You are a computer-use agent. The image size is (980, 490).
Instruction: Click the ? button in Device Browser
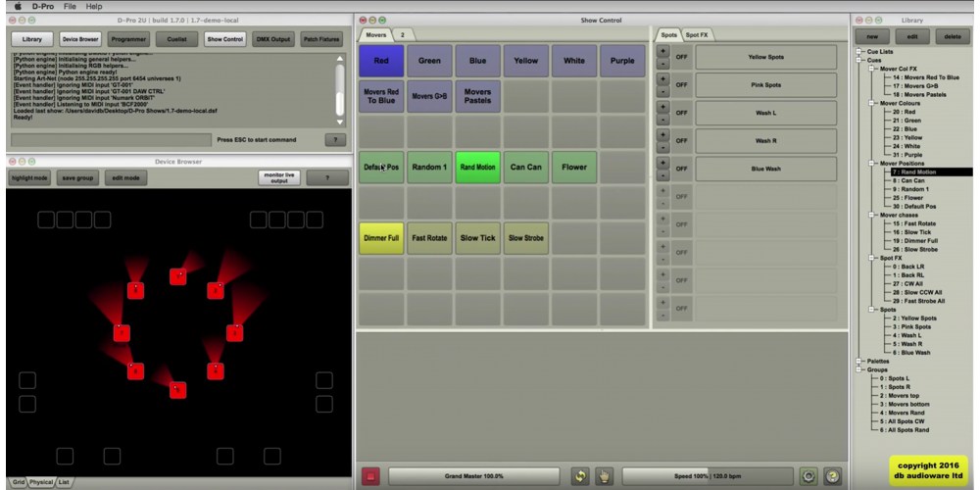[x=327, y=178]
